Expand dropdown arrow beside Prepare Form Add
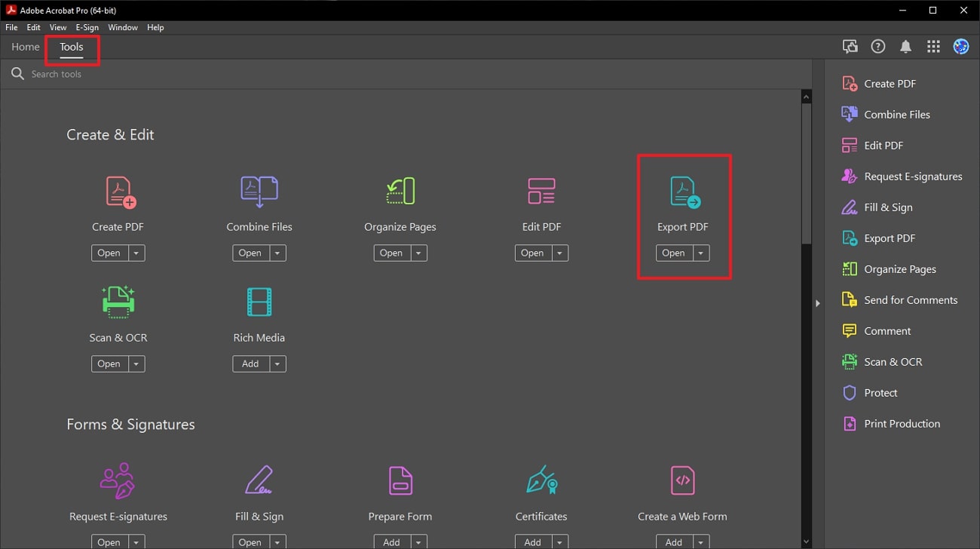 tap(418, 542)
